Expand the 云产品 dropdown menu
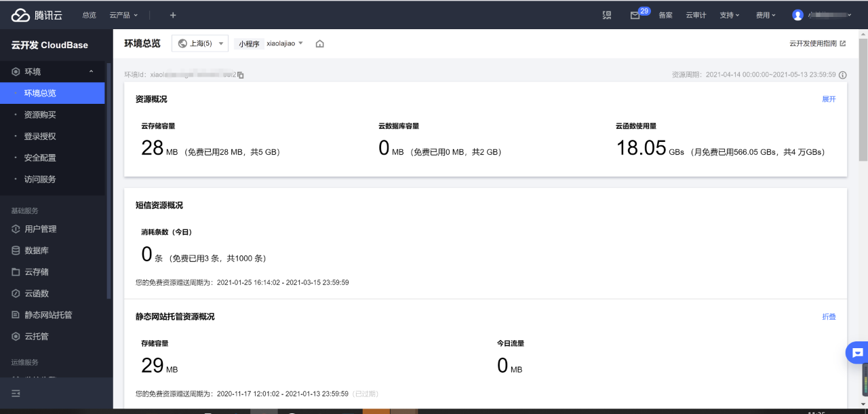Screen dimensions: 868x414 pyautogui.click(x=123, y=15)
